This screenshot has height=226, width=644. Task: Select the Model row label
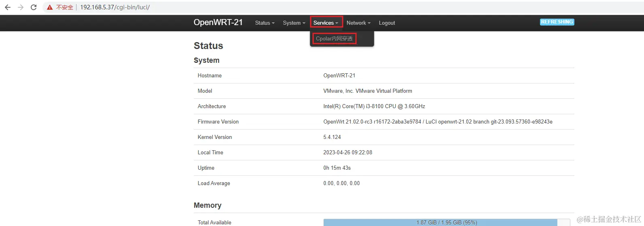pos(205,91)
